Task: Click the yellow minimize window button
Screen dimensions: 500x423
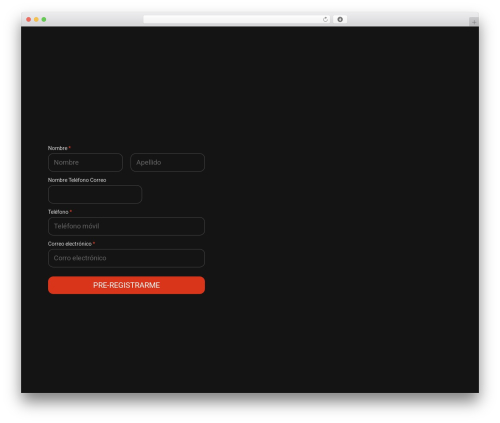Action: [x=36, y=19]
